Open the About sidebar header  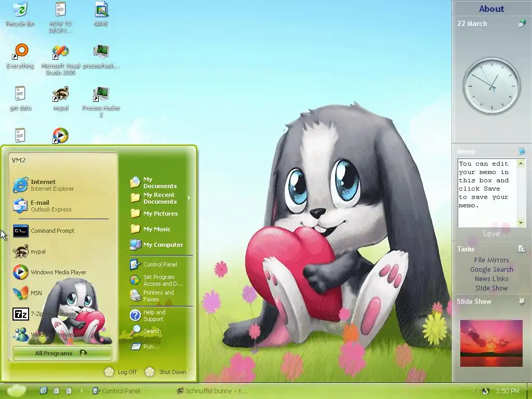(x=491, y=8)
